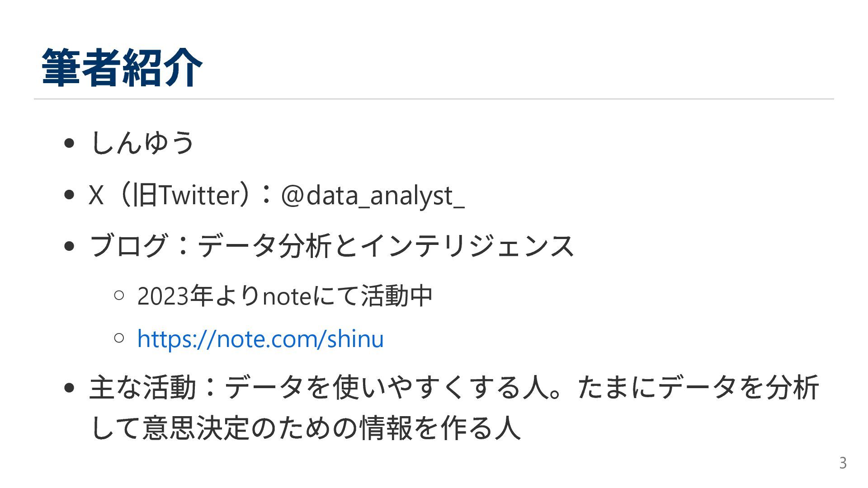
Task: Click the text たまにデータを分析
Action: tap(698, 388)
